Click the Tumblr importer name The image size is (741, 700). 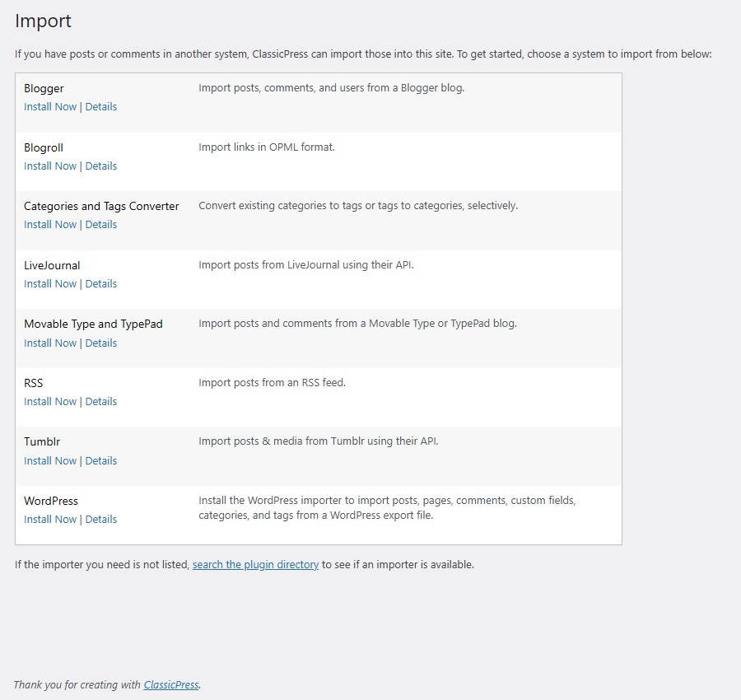point(42,441)
